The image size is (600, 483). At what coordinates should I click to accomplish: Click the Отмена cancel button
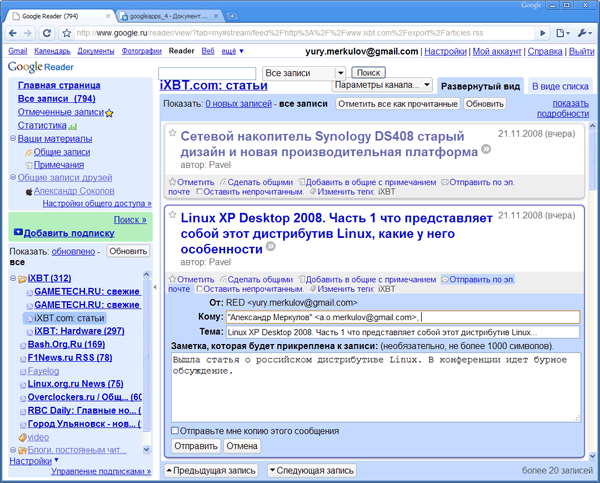click(241, 446)
